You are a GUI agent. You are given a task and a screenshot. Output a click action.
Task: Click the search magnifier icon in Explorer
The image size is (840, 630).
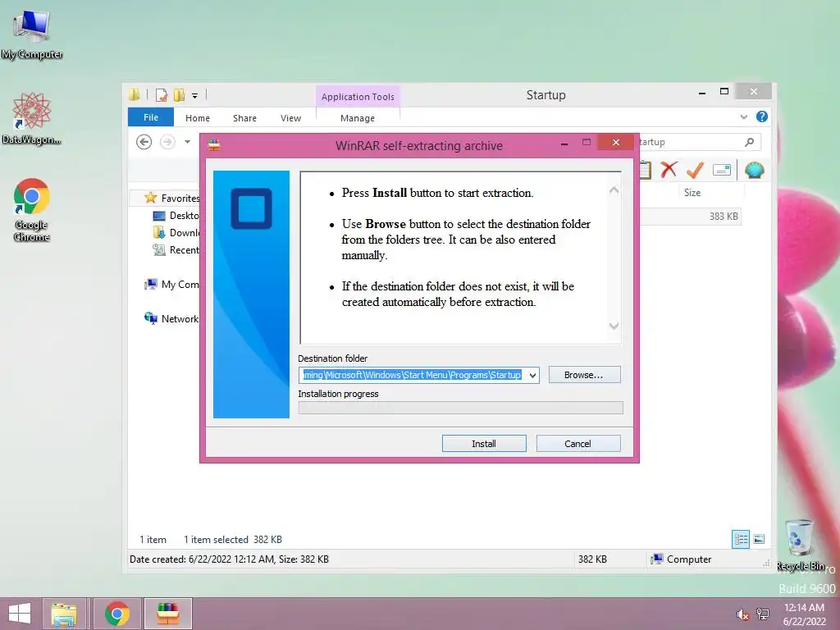click(750, 142)
